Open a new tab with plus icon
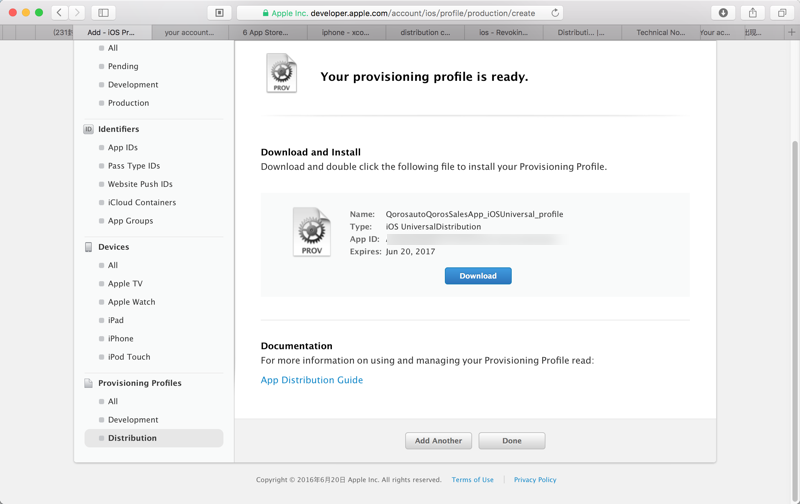 791,32
